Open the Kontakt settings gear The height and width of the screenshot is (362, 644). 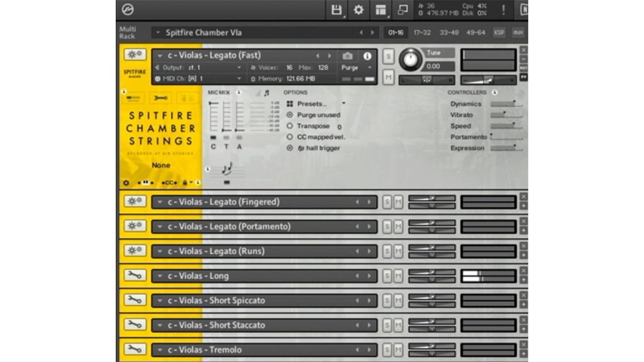(x=358, y=9)
